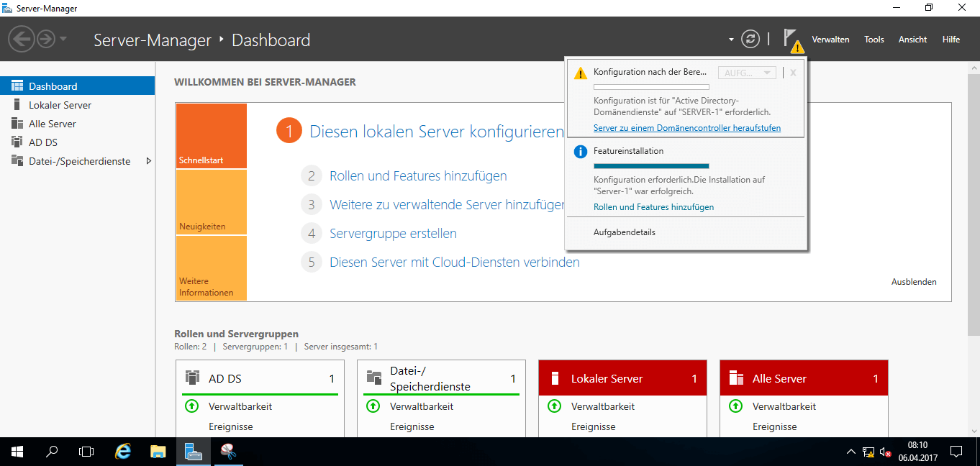Click Alle Server sidebar icon
980x466 pixels.
(17, 124)
